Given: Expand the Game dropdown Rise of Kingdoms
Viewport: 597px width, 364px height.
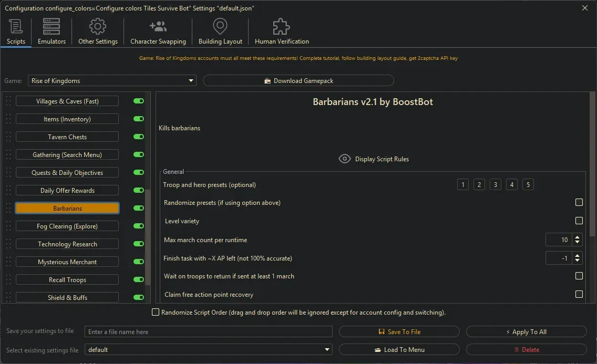Looking at the screenshot, I should coord(191,81).
